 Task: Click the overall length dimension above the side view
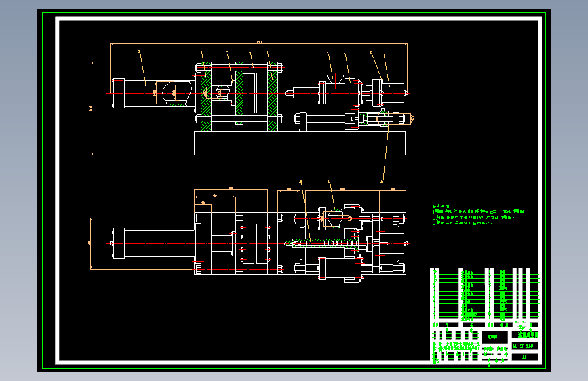259,43
